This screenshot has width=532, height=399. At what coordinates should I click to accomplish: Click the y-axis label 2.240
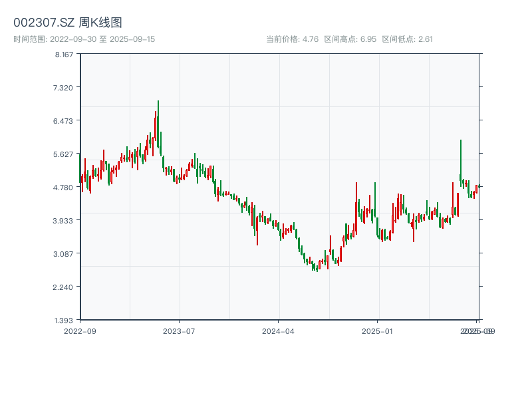click(x=63, y=287)
